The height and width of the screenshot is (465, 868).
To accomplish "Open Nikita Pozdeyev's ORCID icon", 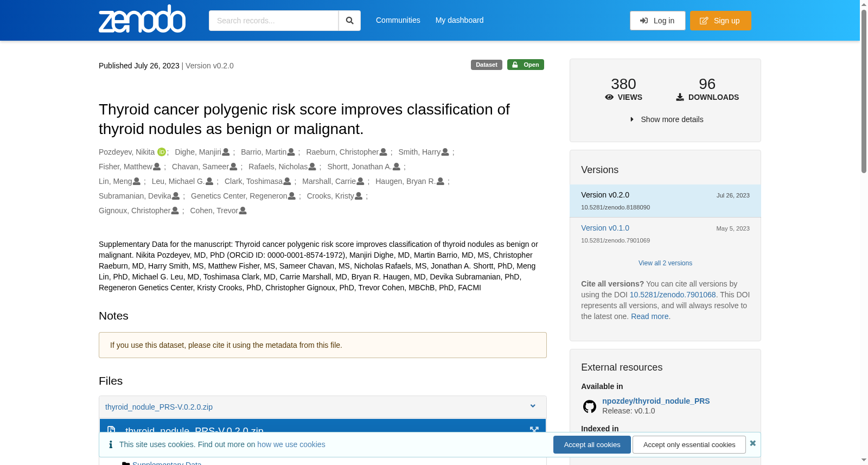I will (x=162, y=152).
